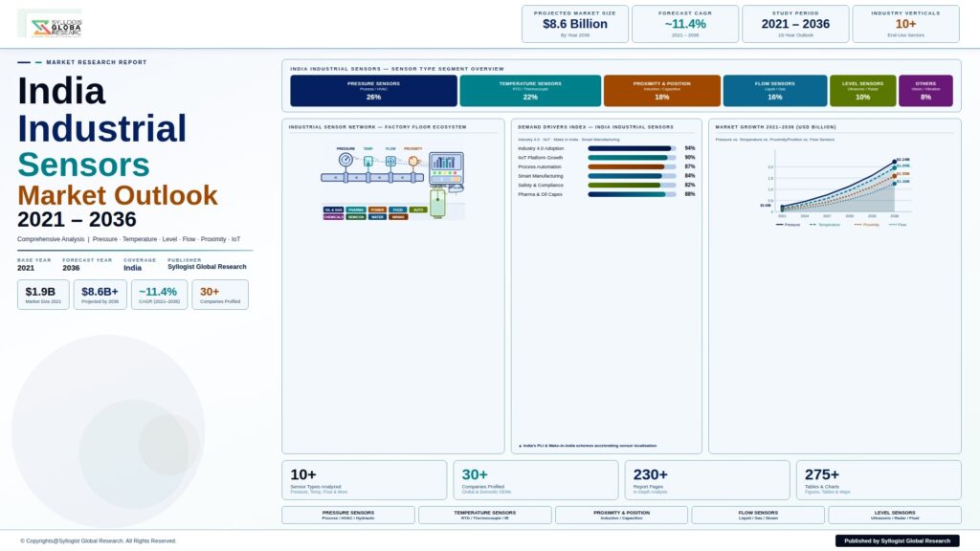This screenshot has width=980, height=551.
Task: Click the Syllogist Global Research logo
Action: (x=56, y=25)
